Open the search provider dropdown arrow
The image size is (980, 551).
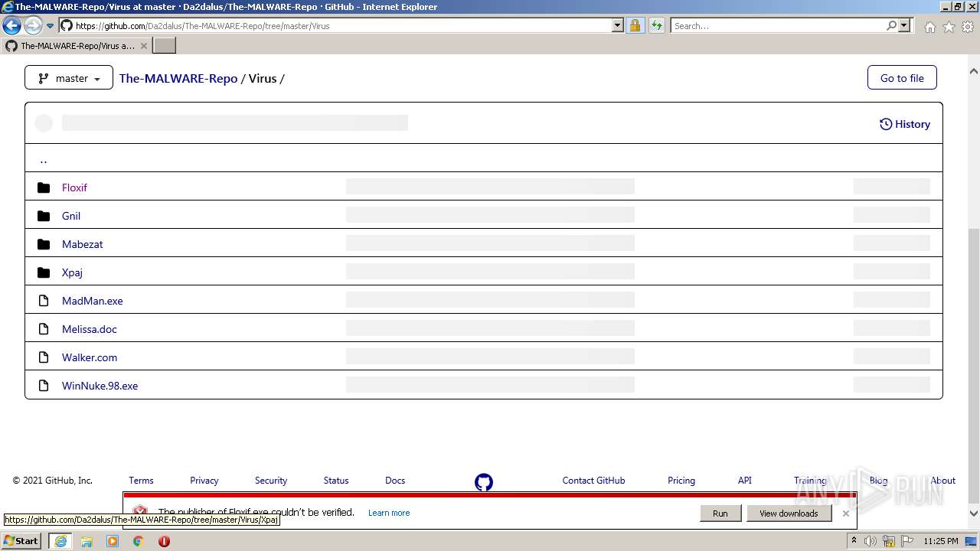click(x=904, y=26)
